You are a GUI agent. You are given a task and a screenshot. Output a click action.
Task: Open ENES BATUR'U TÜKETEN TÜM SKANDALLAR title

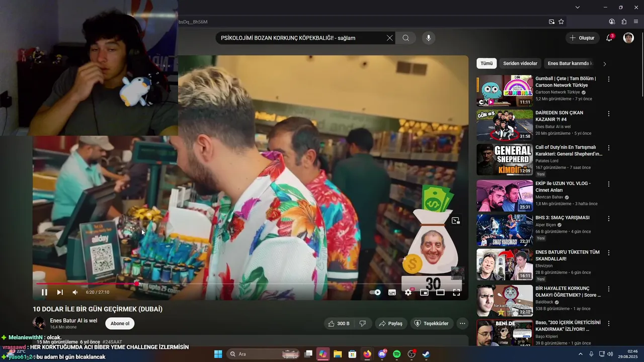point(568,255)
